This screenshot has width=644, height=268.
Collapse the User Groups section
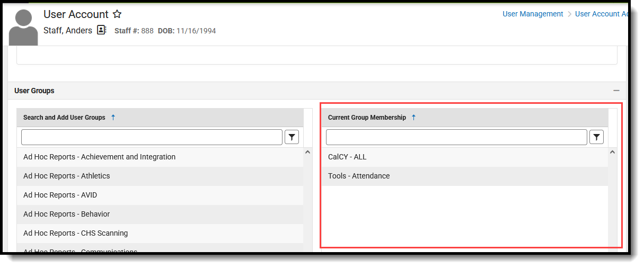(x=616, y=91)
